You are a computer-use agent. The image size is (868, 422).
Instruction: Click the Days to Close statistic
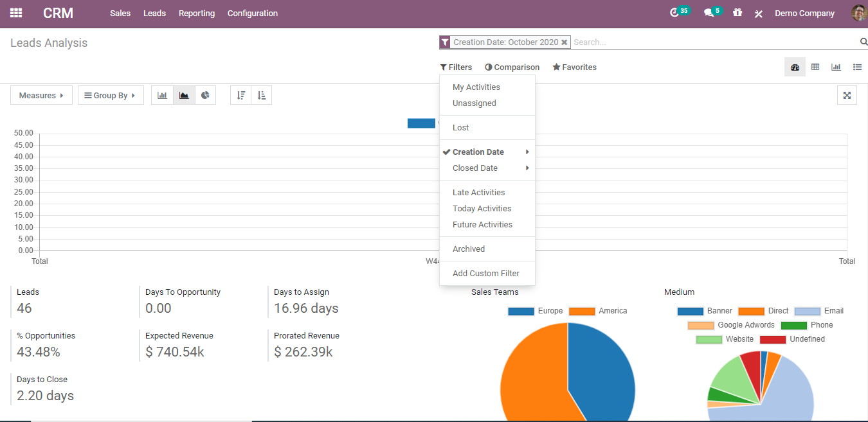(x=71, y=389)
